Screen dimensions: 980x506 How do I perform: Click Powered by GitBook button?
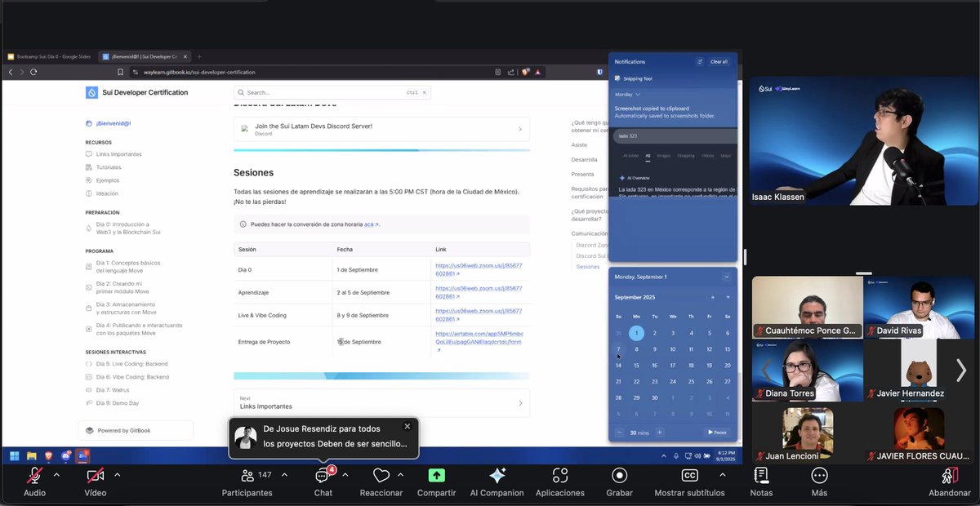[x=136, y=430]
